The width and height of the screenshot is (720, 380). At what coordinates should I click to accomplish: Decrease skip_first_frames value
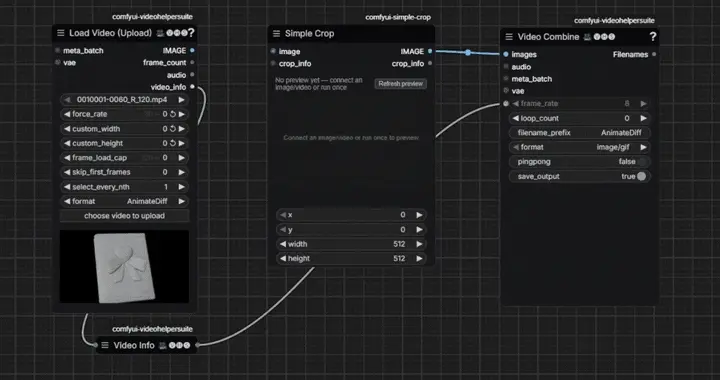67,172
